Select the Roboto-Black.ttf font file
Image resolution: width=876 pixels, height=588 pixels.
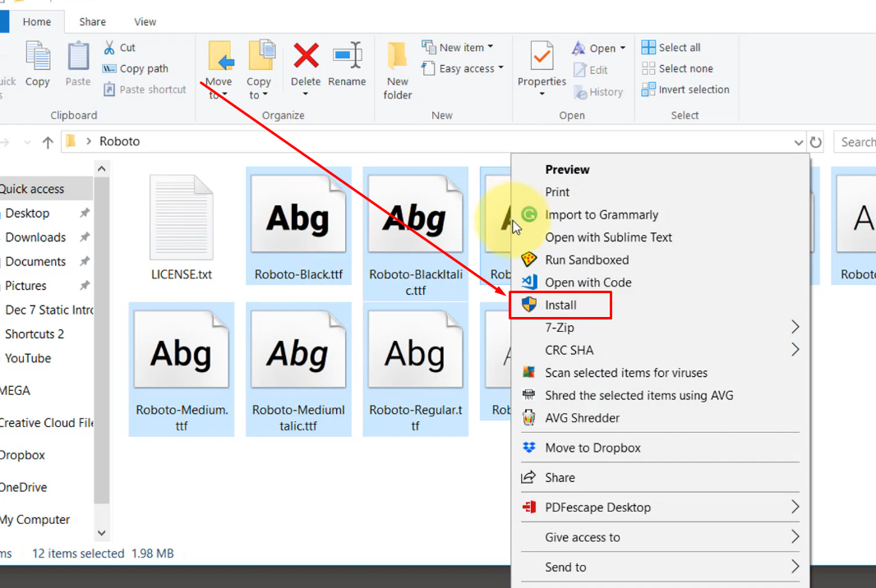click(298, 227)
